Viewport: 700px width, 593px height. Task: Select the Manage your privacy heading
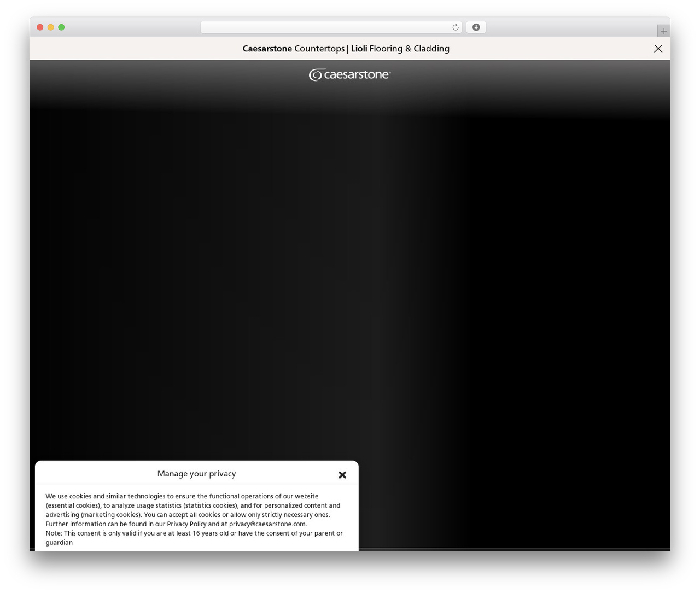coord(197,474)
